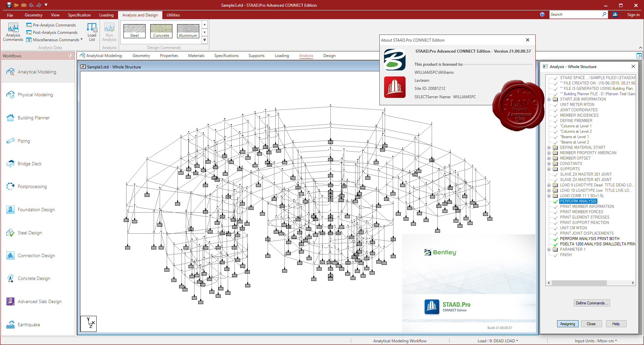The image size is (644, 345).
Task: Select the FINISH command
Action: (566, 255)
